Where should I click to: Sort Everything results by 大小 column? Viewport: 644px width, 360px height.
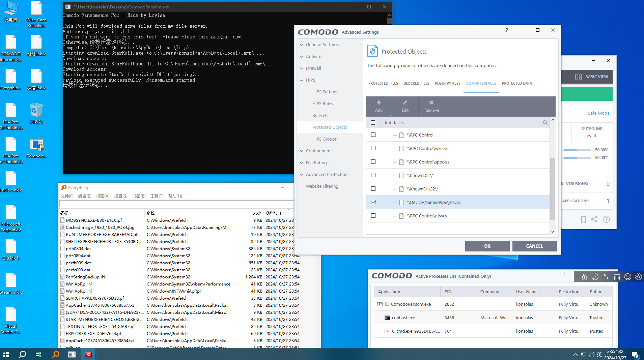(x=257, y=213)
